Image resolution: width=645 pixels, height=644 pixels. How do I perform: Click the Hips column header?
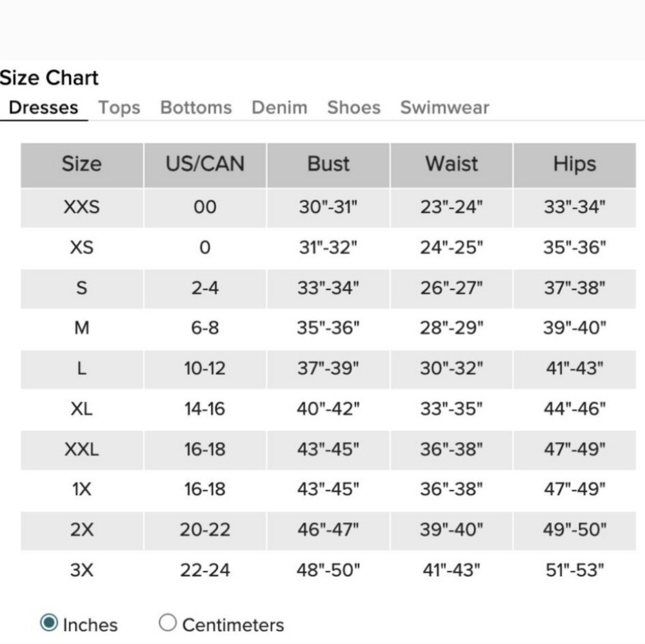pyautogui.click(x=575, y=165)
